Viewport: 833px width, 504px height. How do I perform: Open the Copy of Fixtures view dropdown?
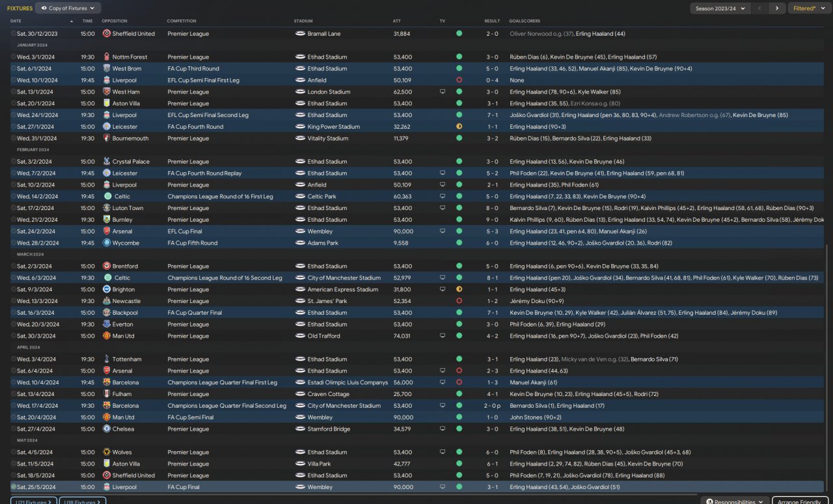68,8
